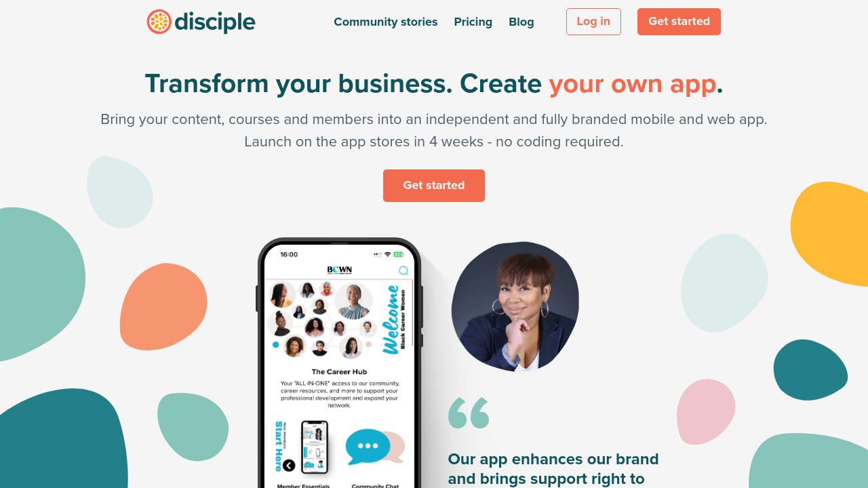Click the Career Hub heading in the phone
This screenshot has height=488, width=868.
click(339, 371)
